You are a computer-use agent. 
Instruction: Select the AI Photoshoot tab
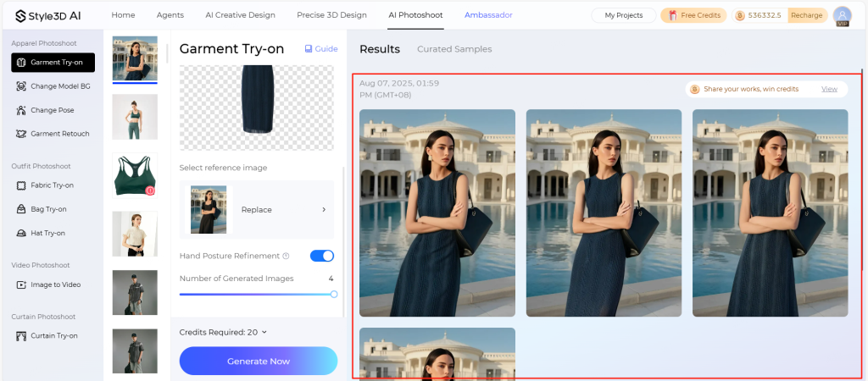(415, 15)
